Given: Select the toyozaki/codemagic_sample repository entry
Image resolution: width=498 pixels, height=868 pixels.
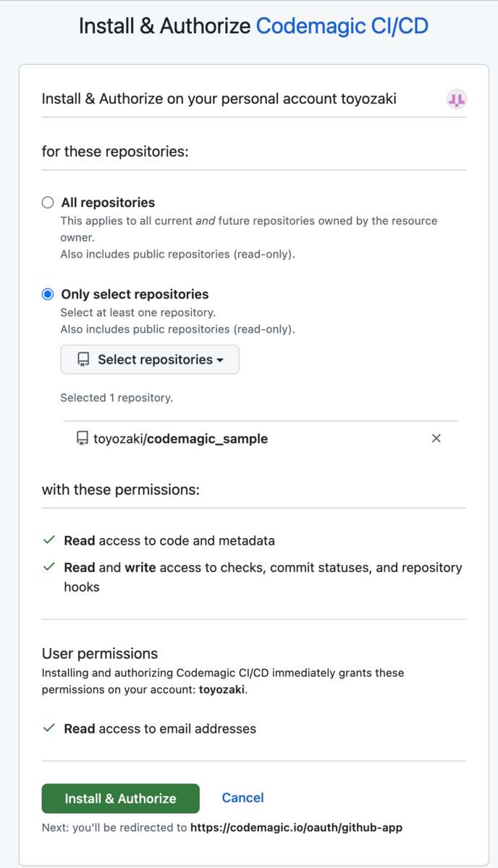Looking at the screenshot, I should [x=178, y=438].
